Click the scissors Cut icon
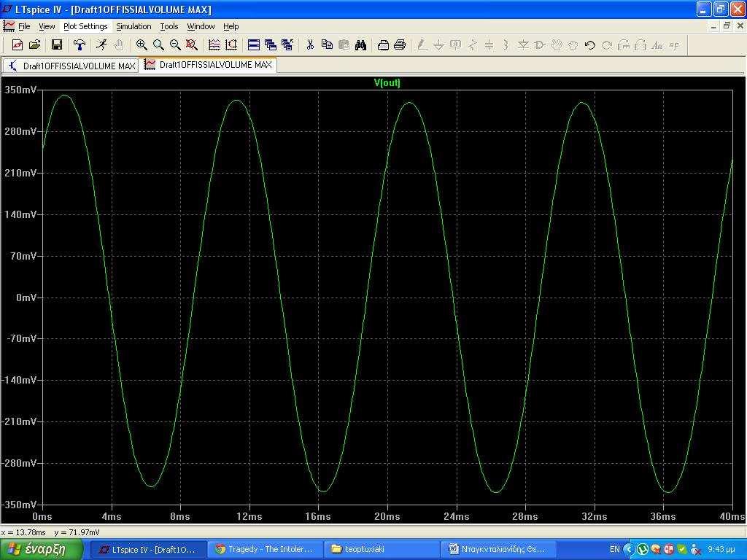The width and height of the screenshot is (747, 560). 310,45
